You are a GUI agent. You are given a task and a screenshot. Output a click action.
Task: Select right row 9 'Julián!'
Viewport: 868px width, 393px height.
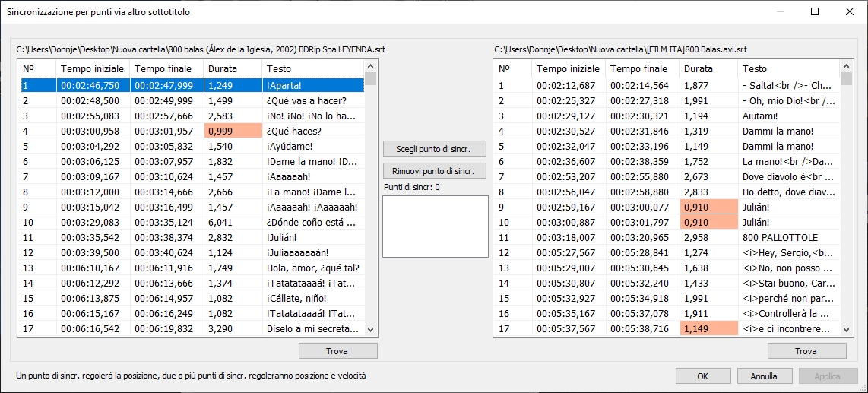[667, 208]
